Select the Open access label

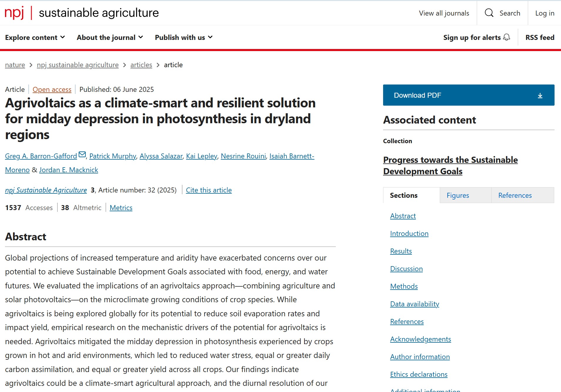(x=52, y=89)
